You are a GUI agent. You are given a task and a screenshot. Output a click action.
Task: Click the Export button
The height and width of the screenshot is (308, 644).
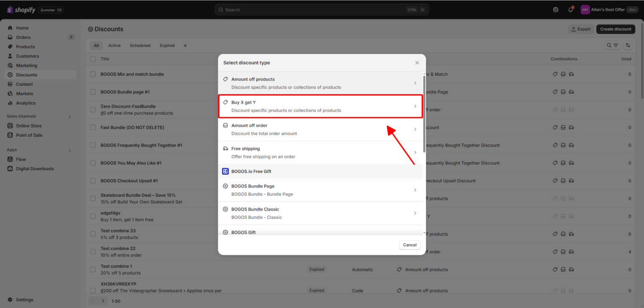click(x=580, y=29)
